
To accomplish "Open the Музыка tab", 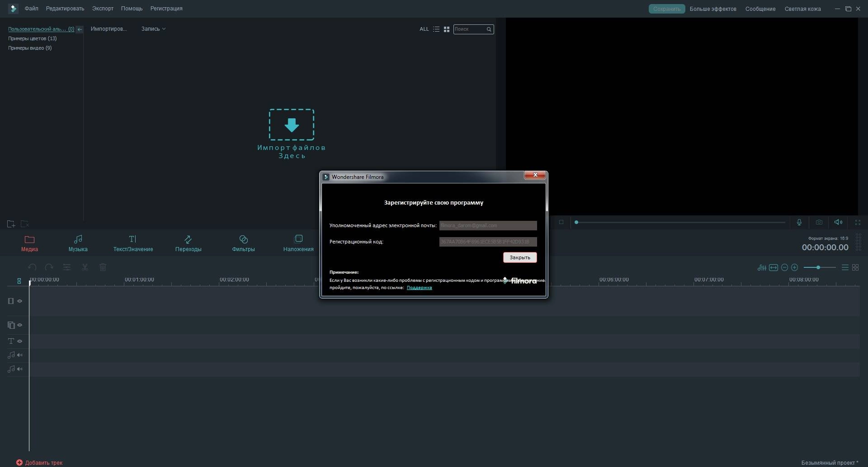I will tap(78, 243).
